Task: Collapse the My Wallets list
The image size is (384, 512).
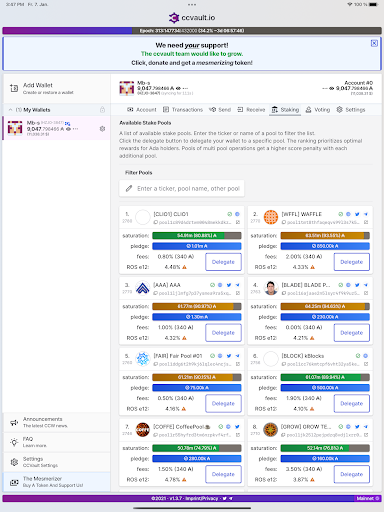Action: click(10, 110)
